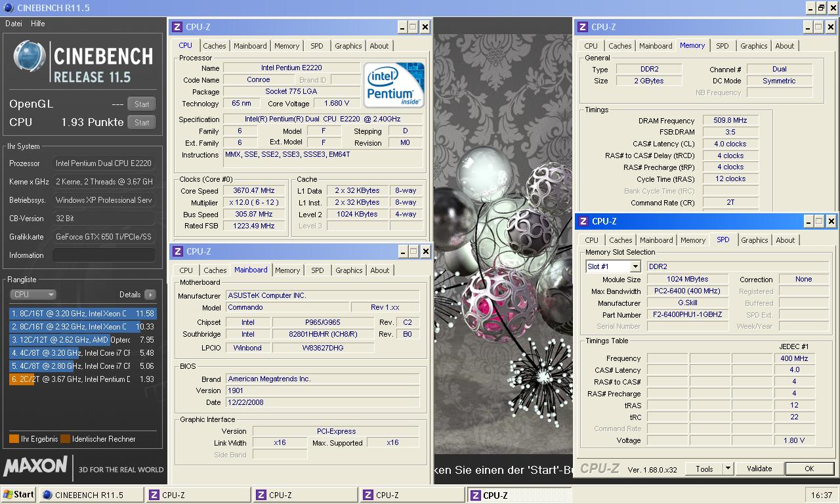Click Multiplier value x 12.0 ( 6 - 12 )
Screen dimensions: 840x504
coord(255,203)
